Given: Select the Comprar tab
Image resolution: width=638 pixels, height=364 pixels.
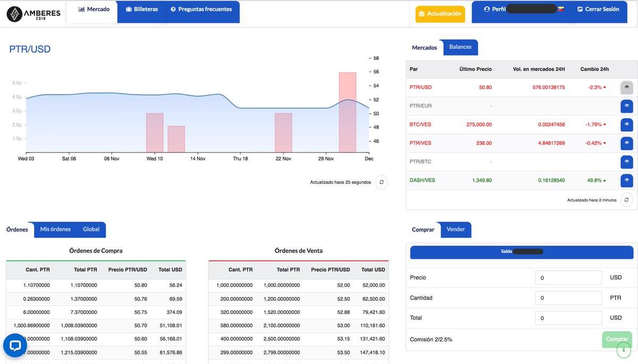Looking at the screenshot, I should (423, 230).
